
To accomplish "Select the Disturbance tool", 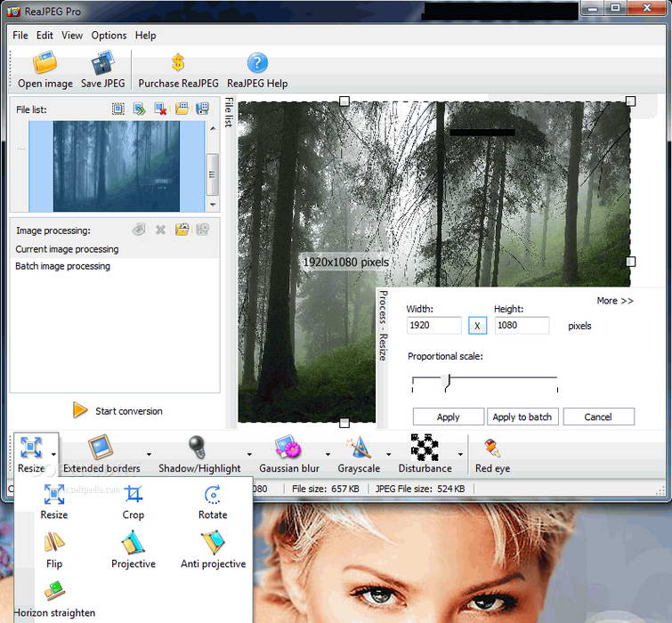I will click(425, 454).
